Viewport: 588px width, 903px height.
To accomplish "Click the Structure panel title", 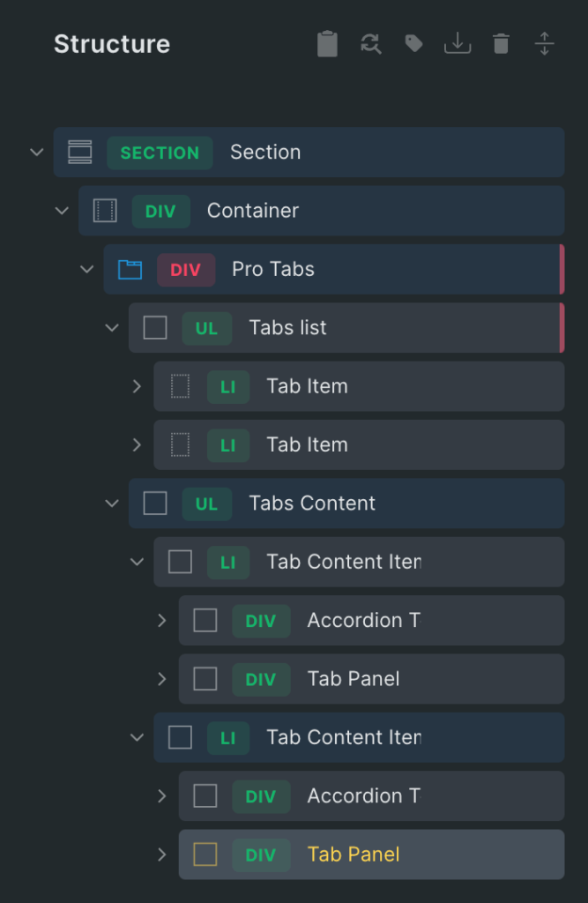I will (x=112, y=44).
